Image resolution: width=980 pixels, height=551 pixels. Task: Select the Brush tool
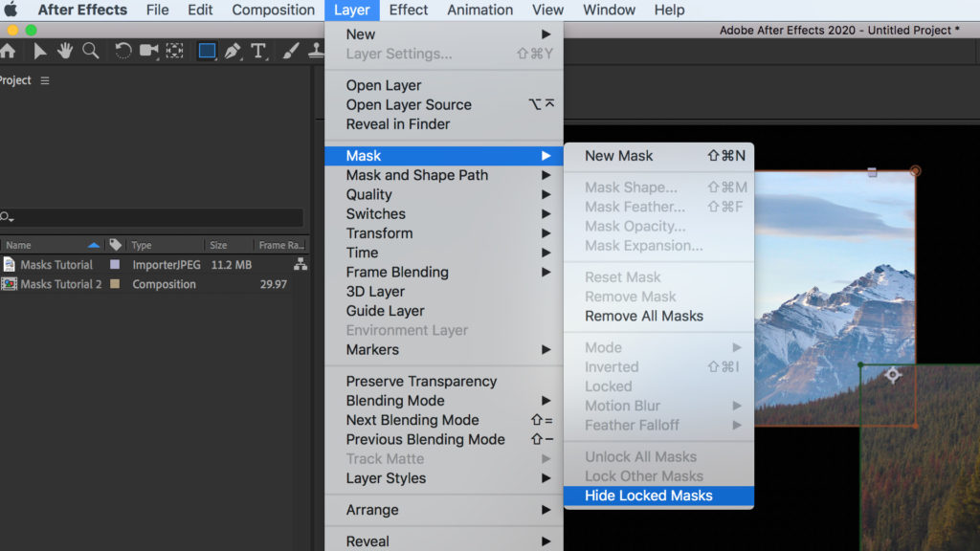(291, 51)
